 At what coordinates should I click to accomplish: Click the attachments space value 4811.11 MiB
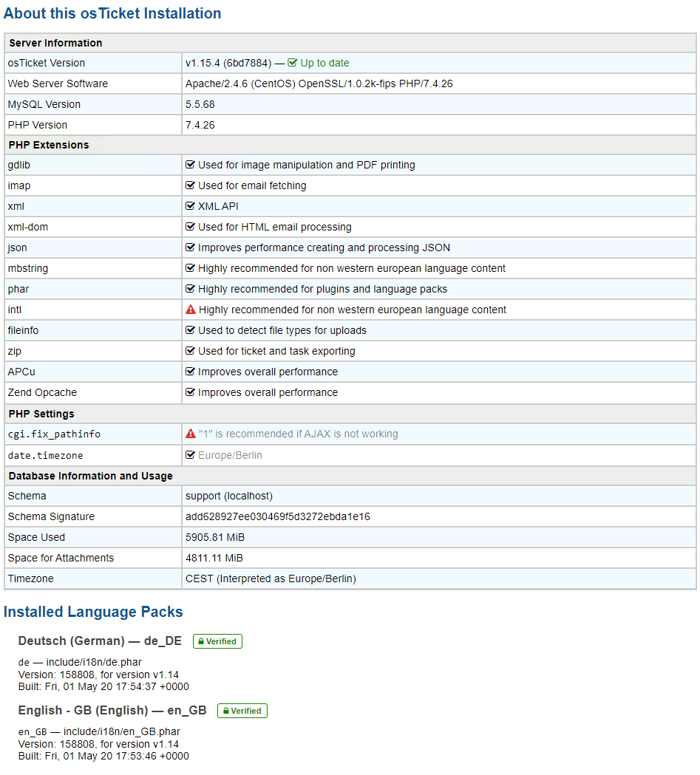pyautogui.click(x=214, y=558)
